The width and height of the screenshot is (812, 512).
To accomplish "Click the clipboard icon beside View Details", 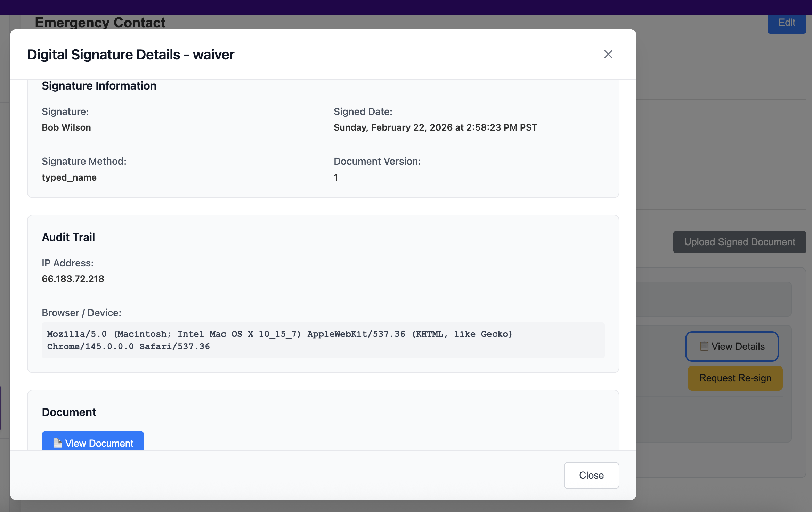I will tap(704, 346).
